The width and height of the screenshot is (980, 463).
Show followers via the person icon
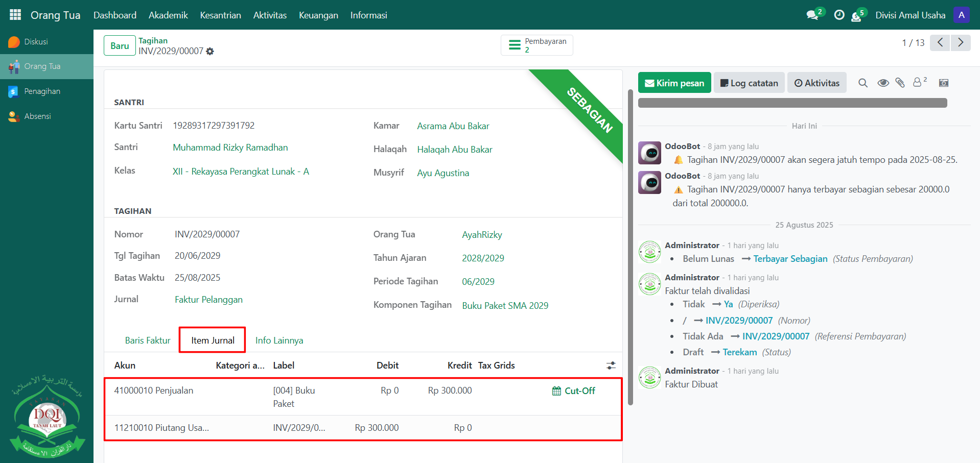(x=918, y=83)
